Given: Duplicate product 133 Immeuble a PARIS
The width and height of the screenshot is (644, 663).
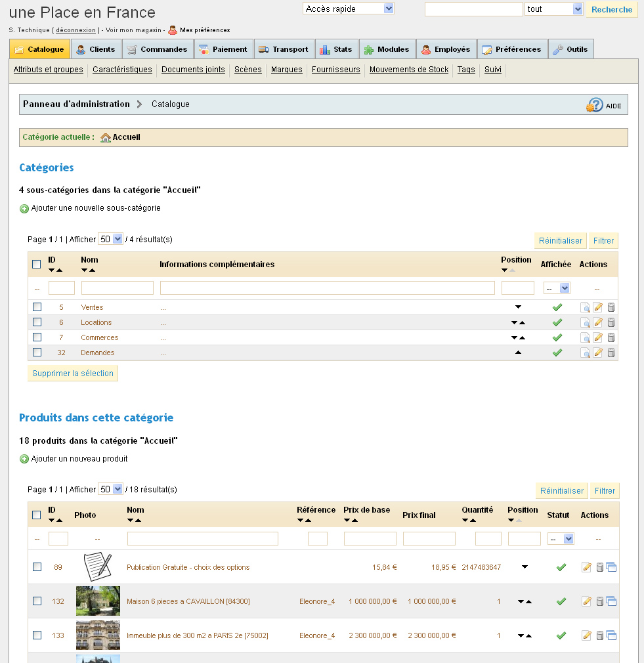Looking at the screenshot, I should [x=611, y=635].
